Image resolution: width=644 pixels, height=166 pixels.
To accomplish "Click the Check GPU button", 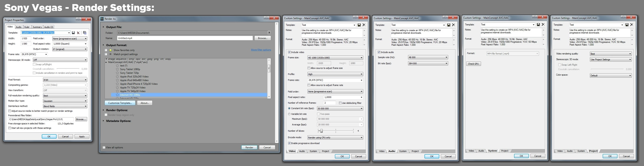I will tap(473, 64).
